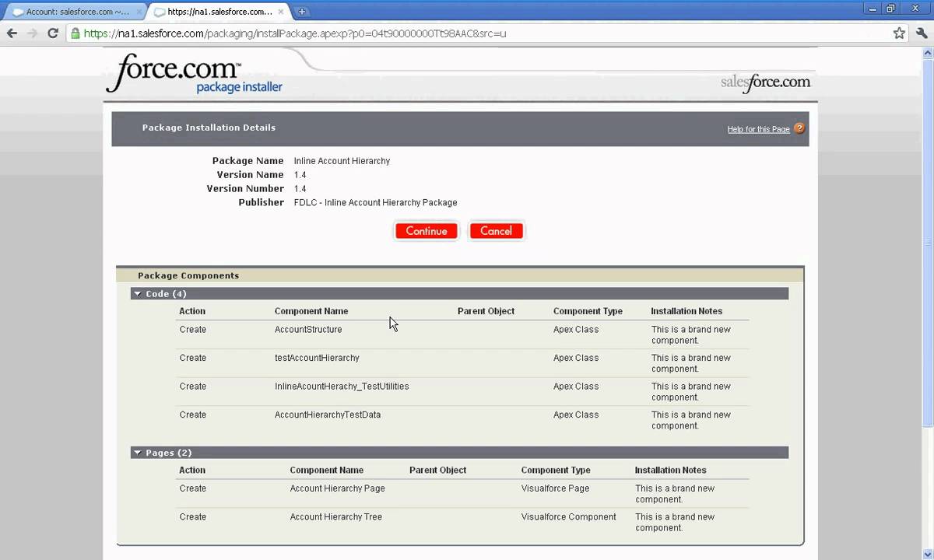
Task: Click the Account Hierarchy Page row
Action: [x=463, y=494]
